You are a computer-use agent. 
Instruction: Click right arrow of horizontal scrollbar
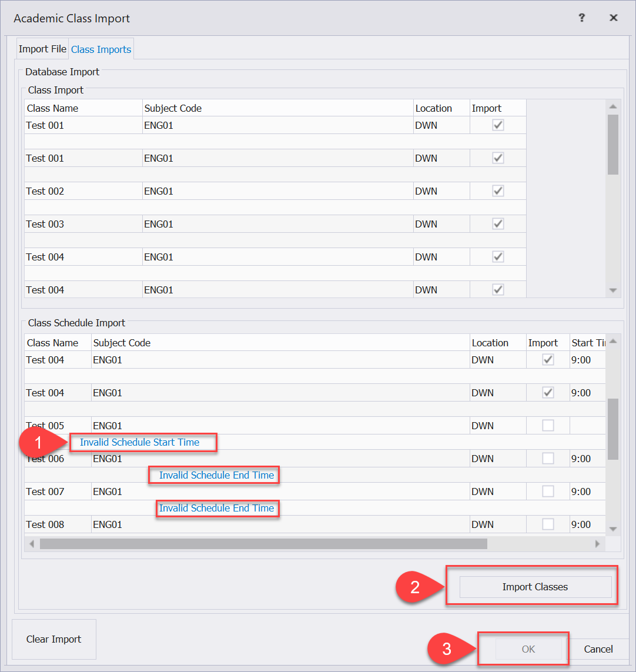click(597, 544)
